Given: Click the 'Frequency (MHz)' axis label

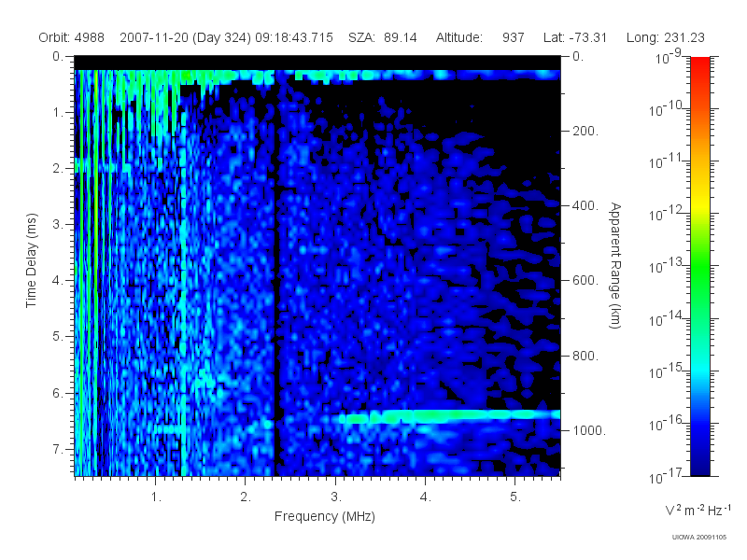Looking at the screenshot, I should click(325, 516).
